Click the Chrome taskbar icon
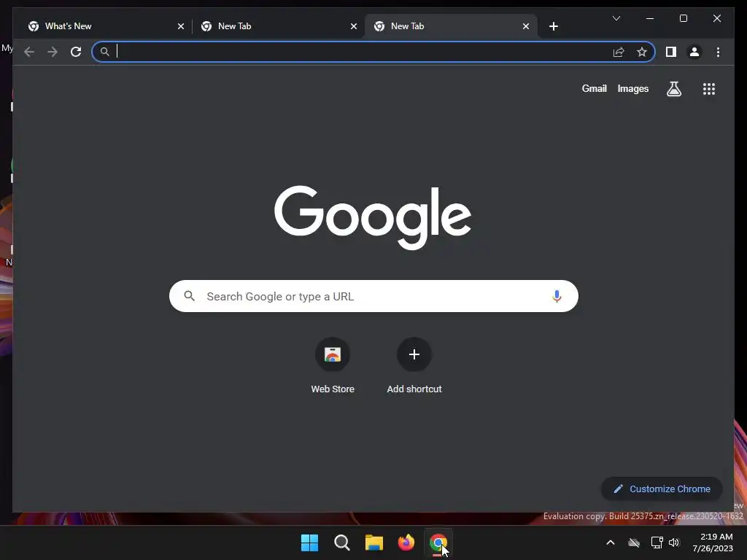Screen dimensions: 747x560 pos(438,542)
